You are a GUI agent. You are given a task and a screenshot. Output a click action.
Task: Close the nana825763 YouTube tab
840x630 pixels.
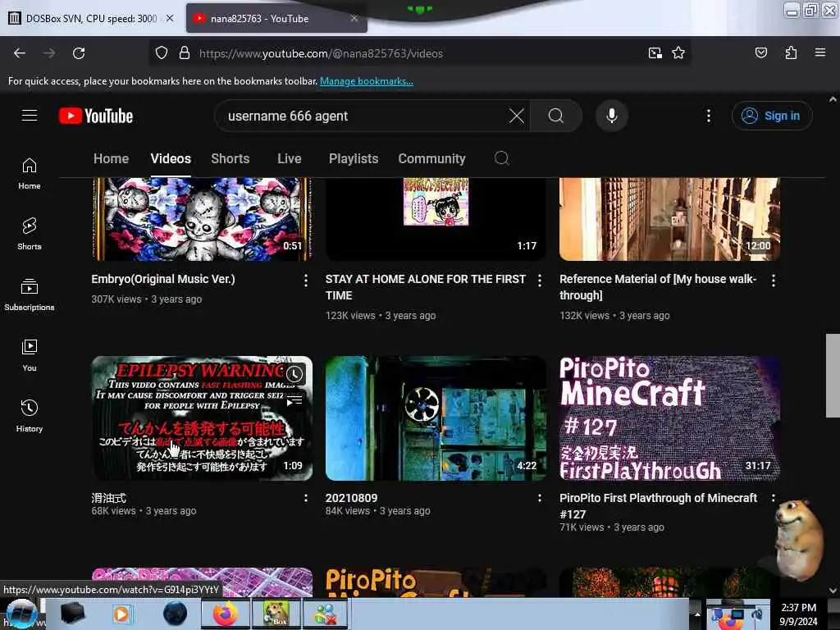pos(354,18)
